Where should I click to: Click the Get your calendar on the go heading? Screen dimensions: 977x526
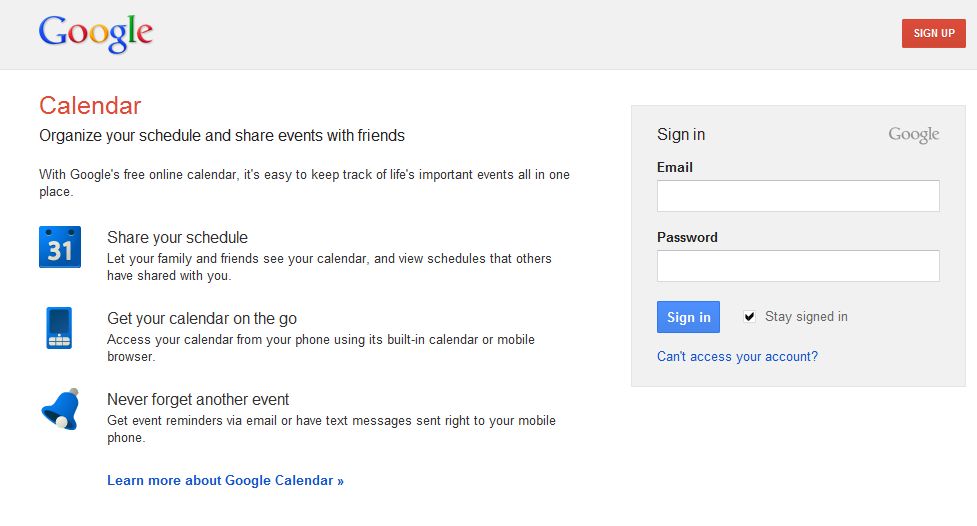point(202,319)
